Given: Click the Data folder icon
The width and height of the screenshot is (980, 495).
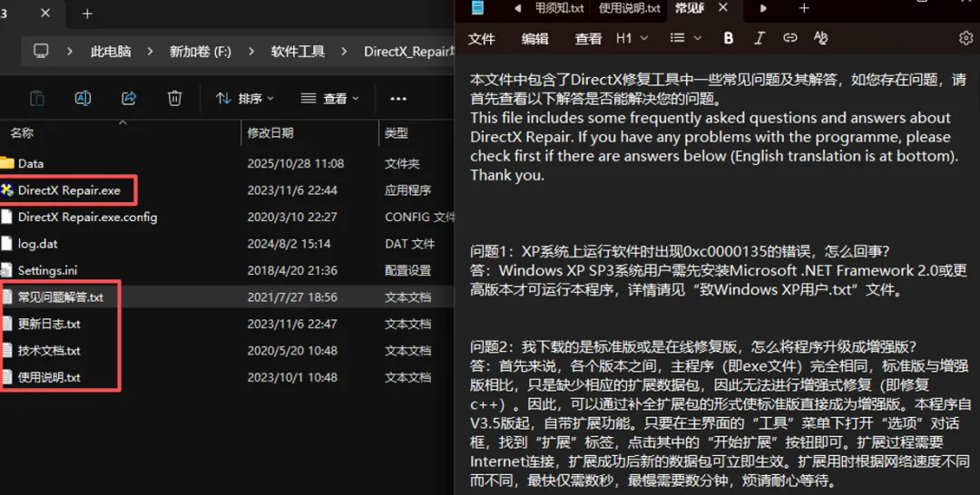Looking at the screenshot, I should 7,163.
